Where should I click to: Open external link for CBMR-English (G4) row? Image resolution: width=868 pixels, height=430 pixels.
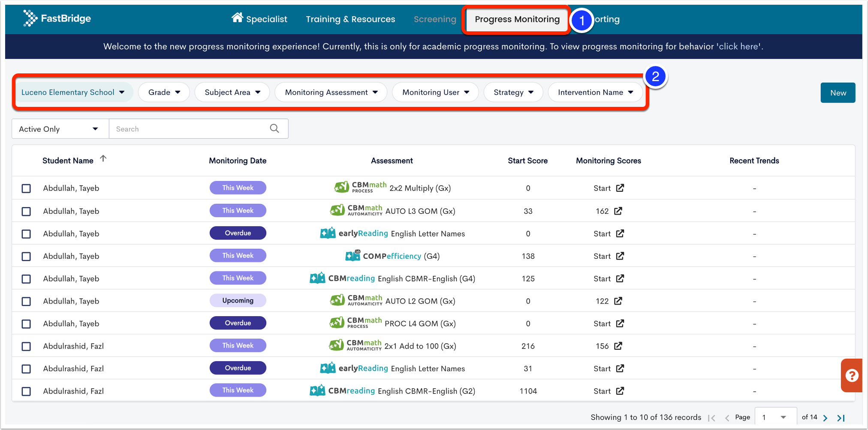[x=620, y=279]
